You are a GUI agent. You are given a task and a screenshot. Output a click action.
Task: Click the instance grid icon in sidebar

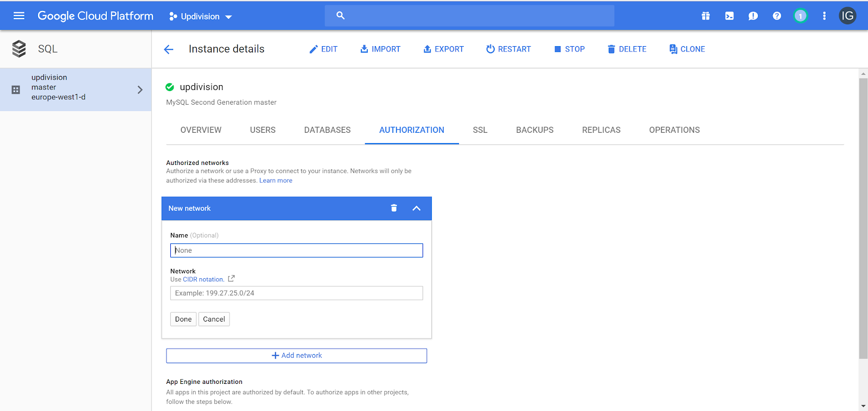pos(16,90)
